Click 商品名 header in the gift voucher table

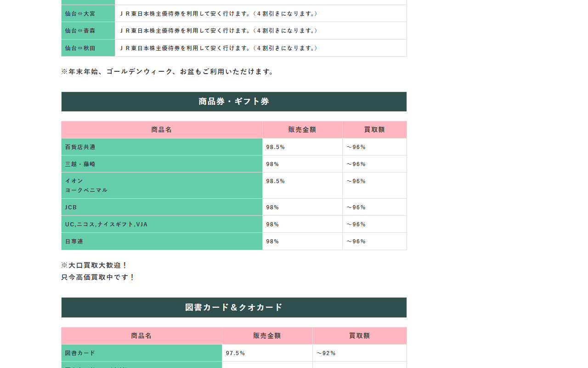click(162, 130)
